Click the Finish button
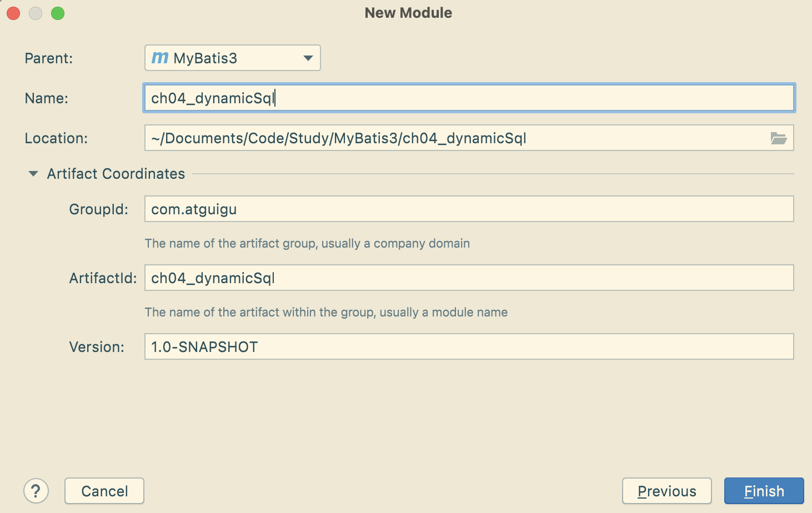The image size is (812, 513). (764, 491)
